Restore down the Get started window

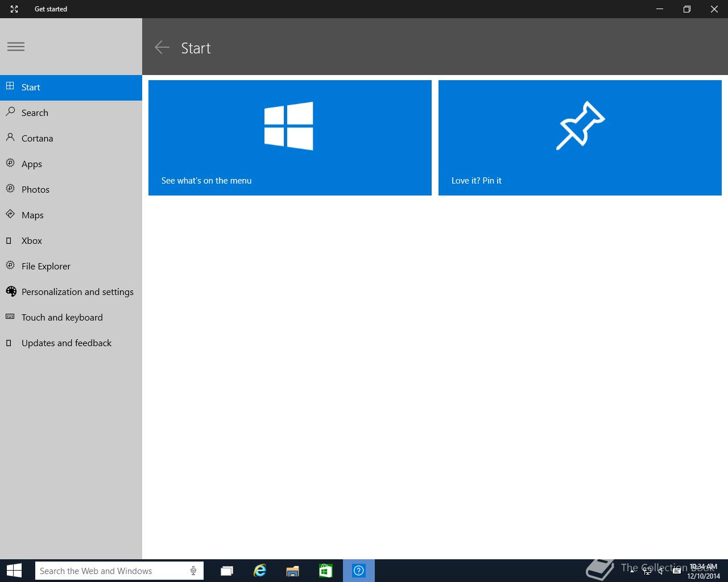(x=687, y=9)
